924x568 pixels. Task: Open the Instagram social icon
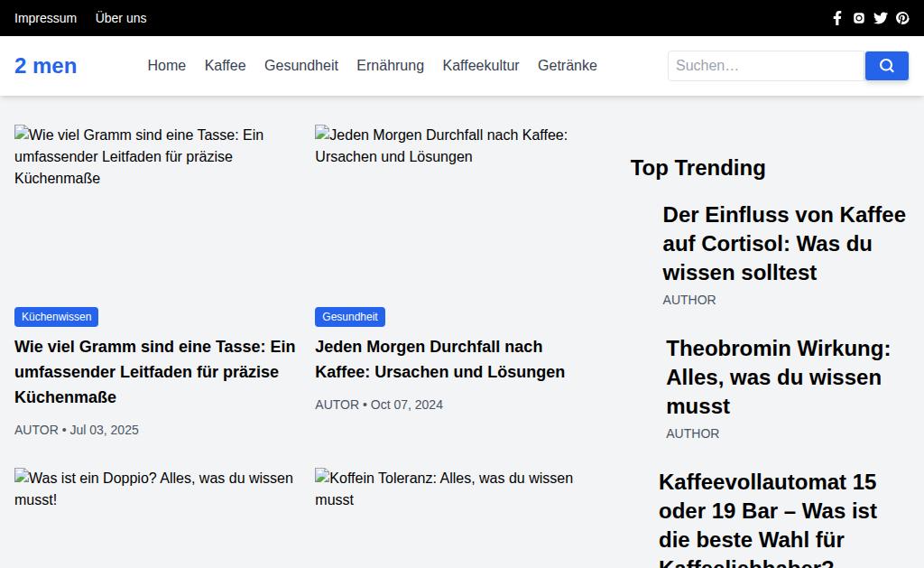click(859, 18)
